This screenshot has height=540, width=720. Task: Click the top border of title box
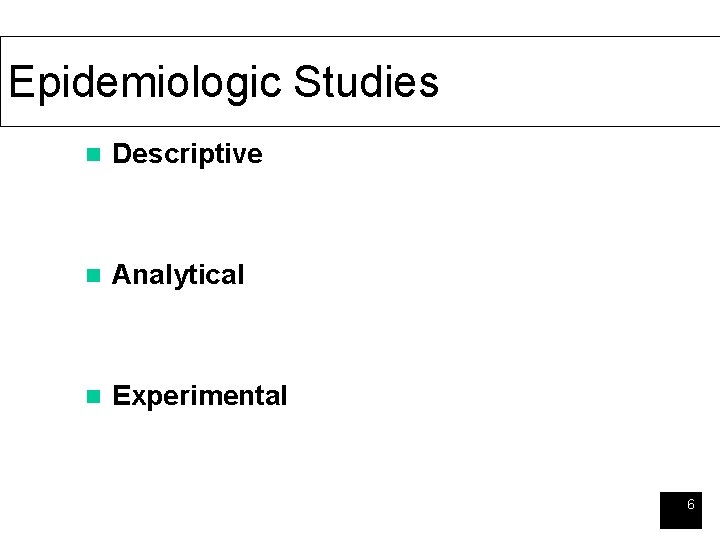point(360,36)
